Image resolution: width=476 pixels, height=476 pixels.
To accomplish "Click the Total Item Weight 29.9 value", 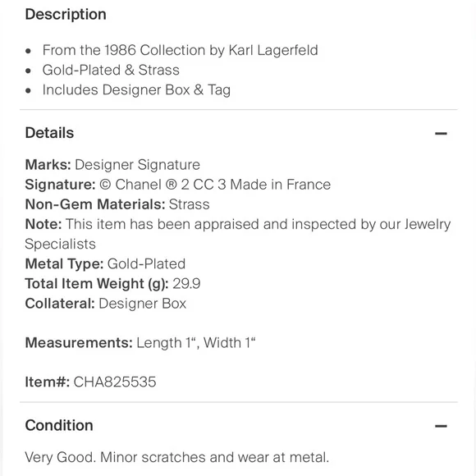I will click(x=186, y=283).
